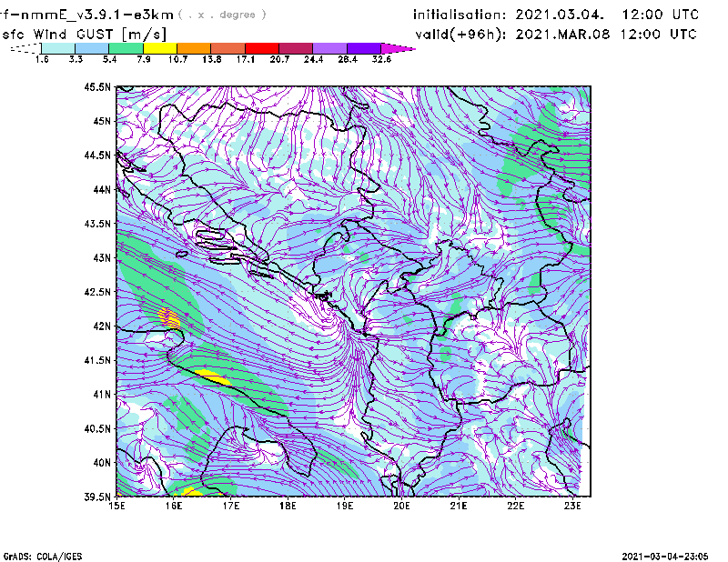The image size is (728, 562).
Task: Click the 22E longitude axis label
Action: 515,506
